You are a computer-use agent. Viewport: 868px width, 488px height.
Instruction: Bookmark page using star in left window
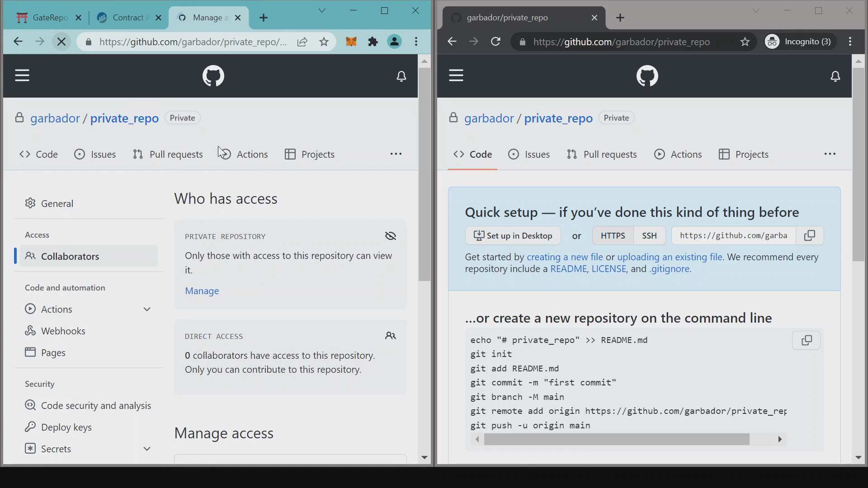click(x=324, y=42)
